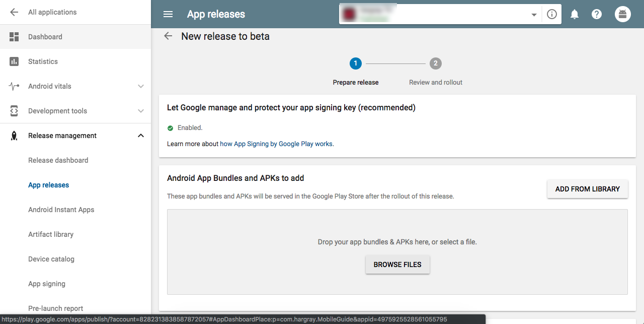Open the app selector dropdown
The width and height of the screenshot is (644, 324).
534,15
